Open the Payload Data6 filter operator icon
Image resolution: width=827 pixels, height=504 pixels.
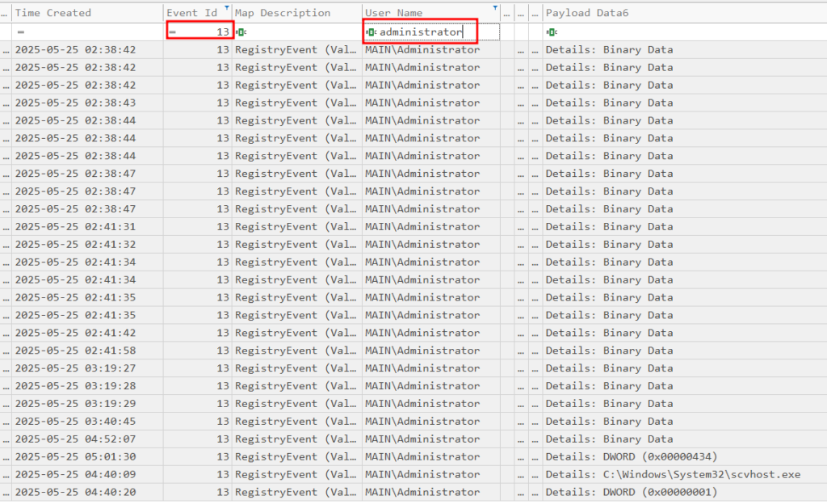(x=552, y=32)
